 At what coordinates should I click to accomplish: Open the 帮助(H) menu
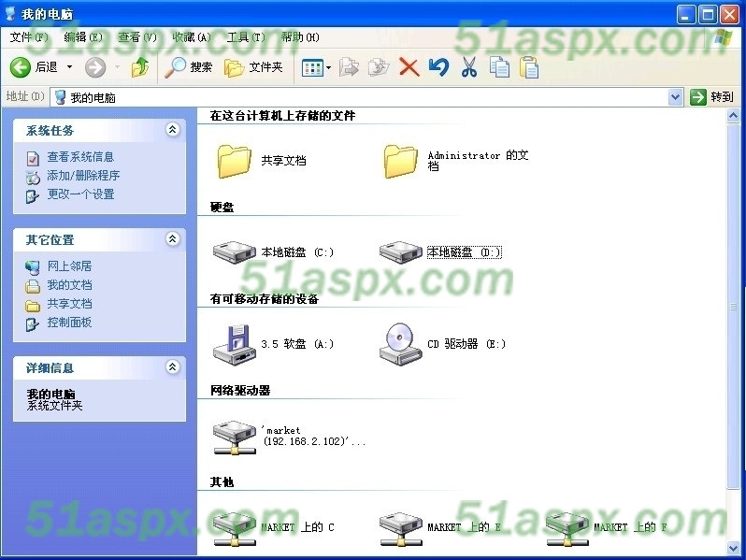pos(300,37)
